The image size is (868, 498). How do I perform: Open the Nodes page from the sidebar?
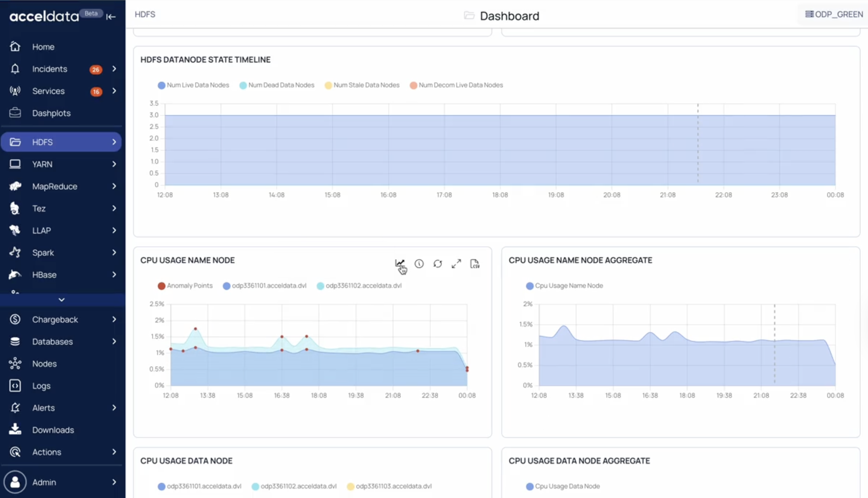[44, 363]
